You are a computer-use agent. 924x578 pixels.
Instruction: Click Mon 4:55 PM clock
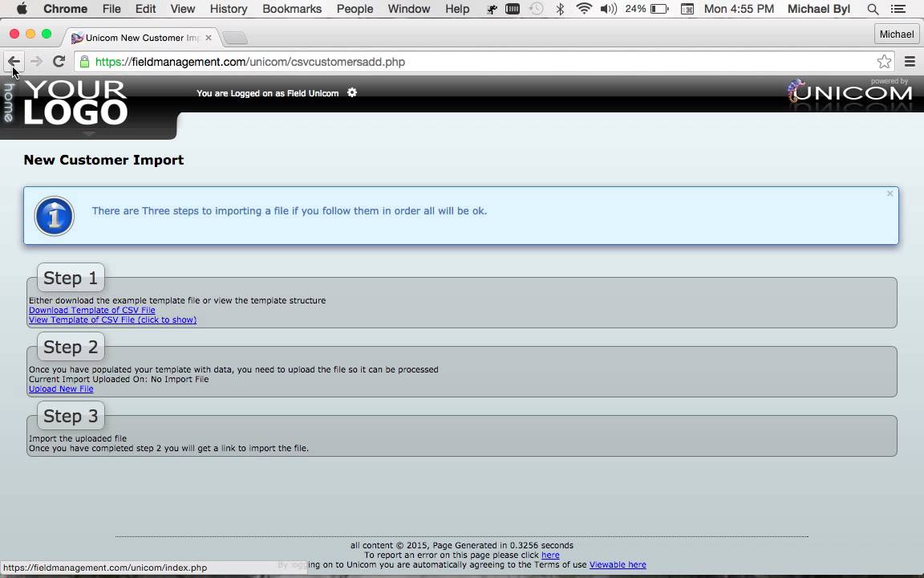pyautogui.click(x=739, y=9)
